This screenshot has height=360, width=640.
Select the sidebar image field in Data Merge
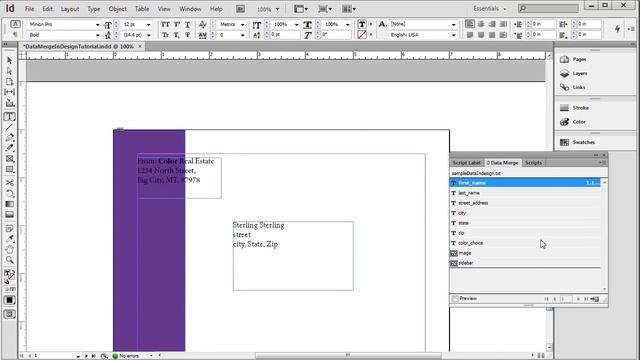525,263
